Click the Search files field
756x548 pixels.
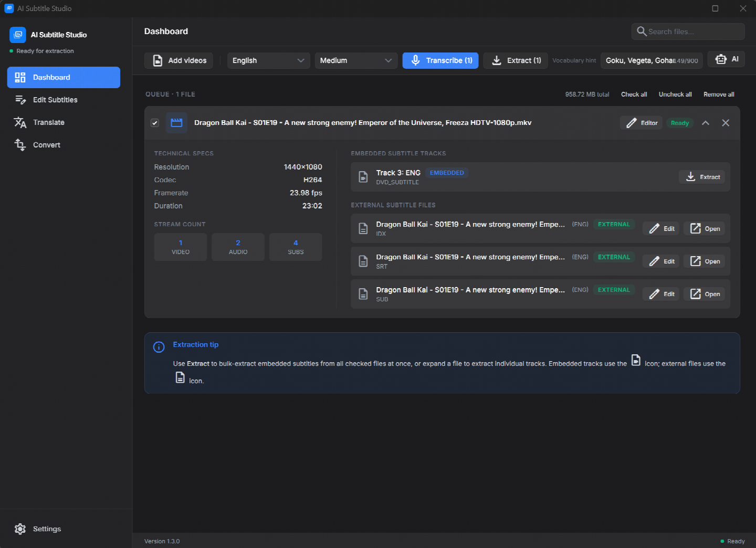(688, 31)
